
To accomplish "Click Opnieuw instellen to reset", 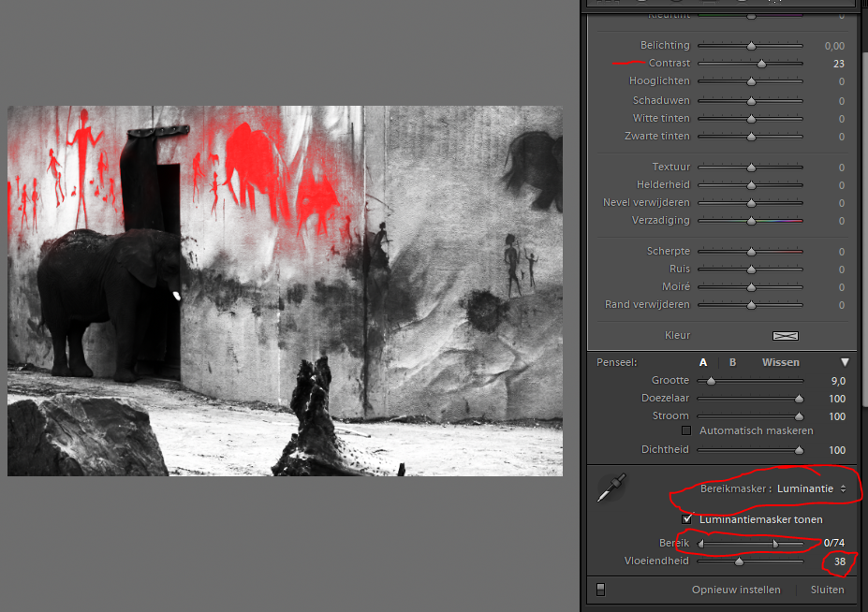I will pyautogui.click(x=736, y=590).
